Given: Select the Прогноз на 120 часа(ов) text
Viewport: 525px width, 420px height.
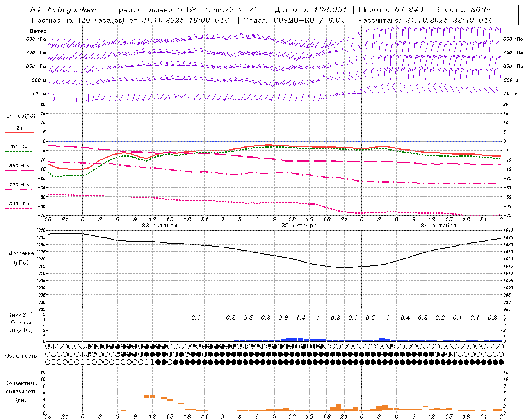Looking at the screenshot, I should pos(79,20).
